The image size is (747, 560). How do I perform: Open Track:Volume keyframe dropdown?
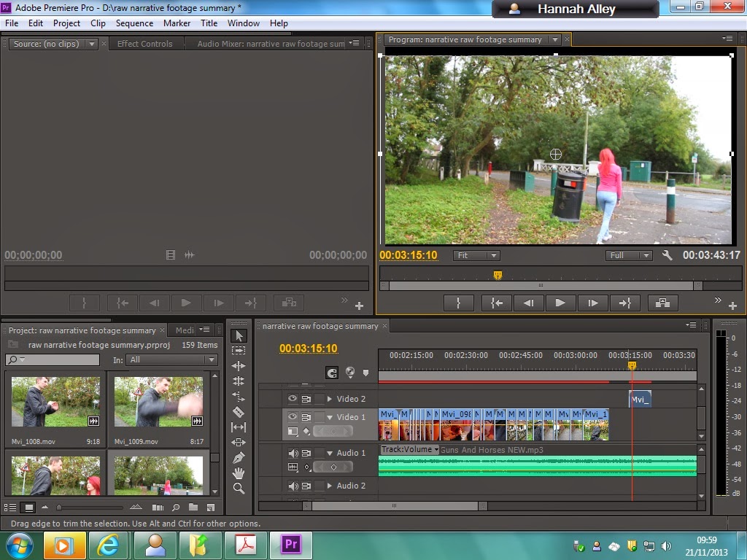tap(410, 449)
